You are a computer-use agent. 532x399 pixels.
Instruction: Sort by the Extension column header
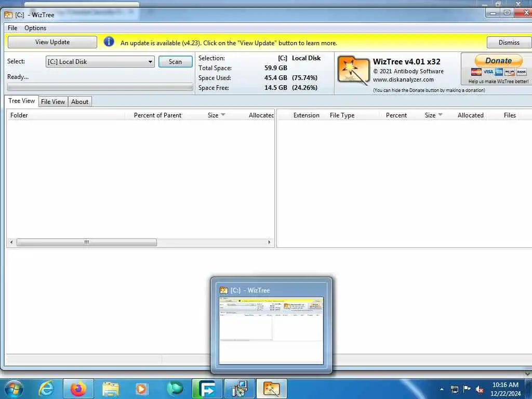(x=306, y=115)
